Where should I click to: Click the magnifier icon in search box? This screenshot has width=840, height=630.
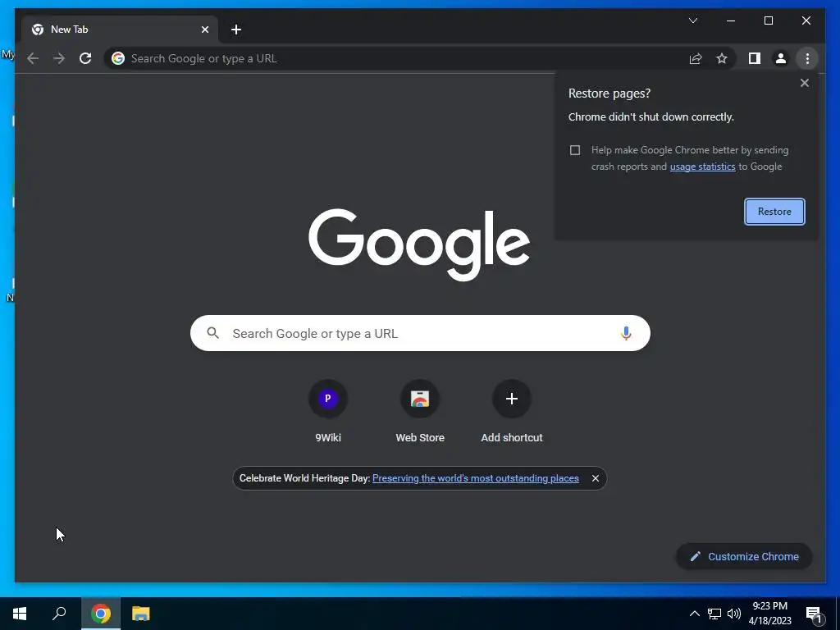[x=212, y=333]
